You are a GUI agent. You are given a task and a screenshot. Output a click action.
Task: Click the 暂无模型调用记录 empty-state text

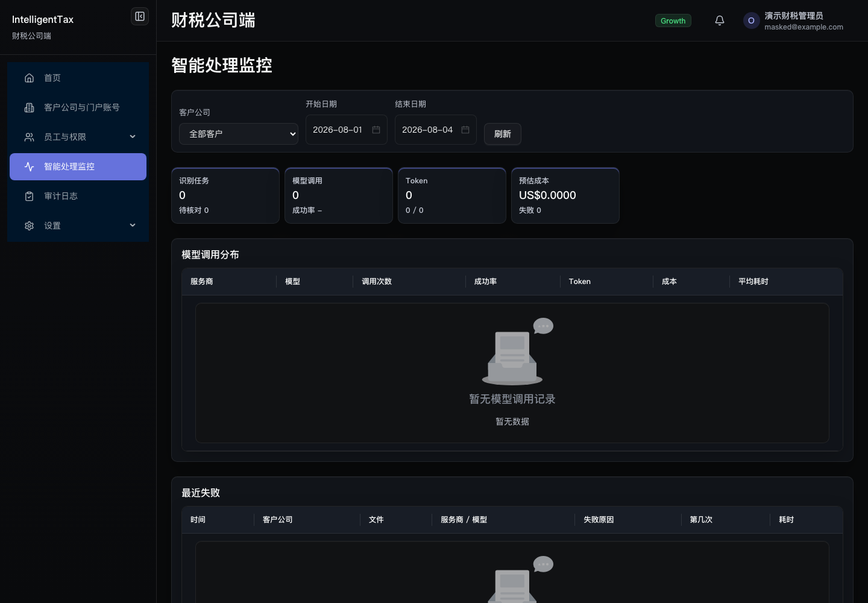coord(512,399)
